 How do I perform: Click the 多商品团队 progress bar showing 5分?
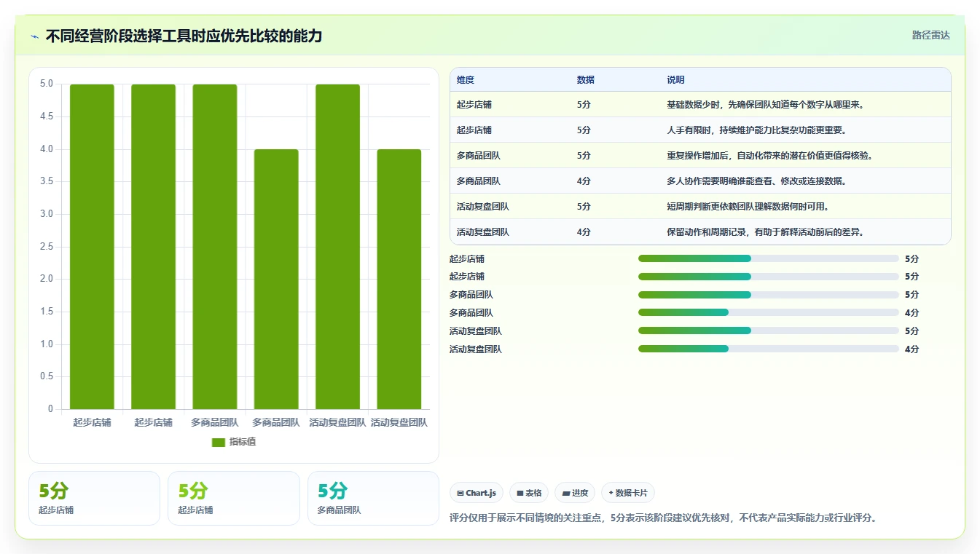pos(769,295)
